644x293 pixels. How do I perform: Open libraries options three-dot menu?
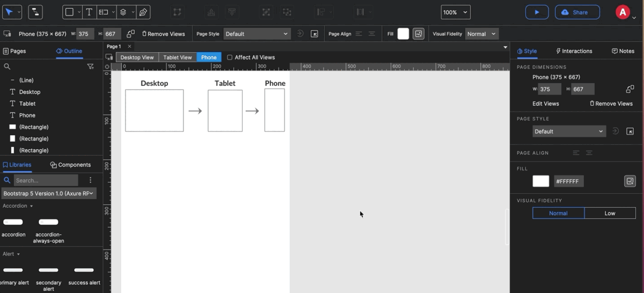pos(90,180)
